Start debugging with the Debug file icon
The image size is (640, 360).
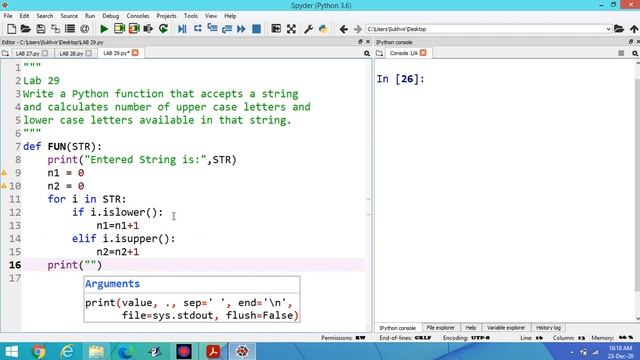182,29
